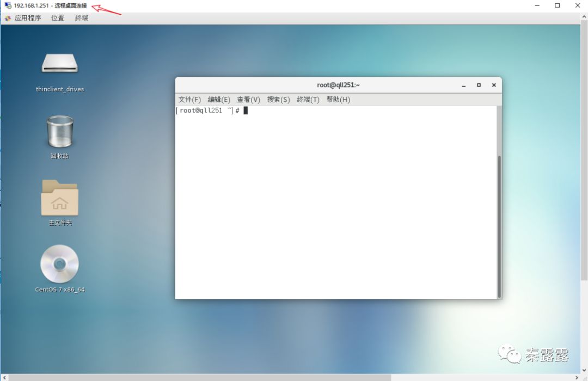Click the GNOME applications logo in top panel

coord(8,17)
